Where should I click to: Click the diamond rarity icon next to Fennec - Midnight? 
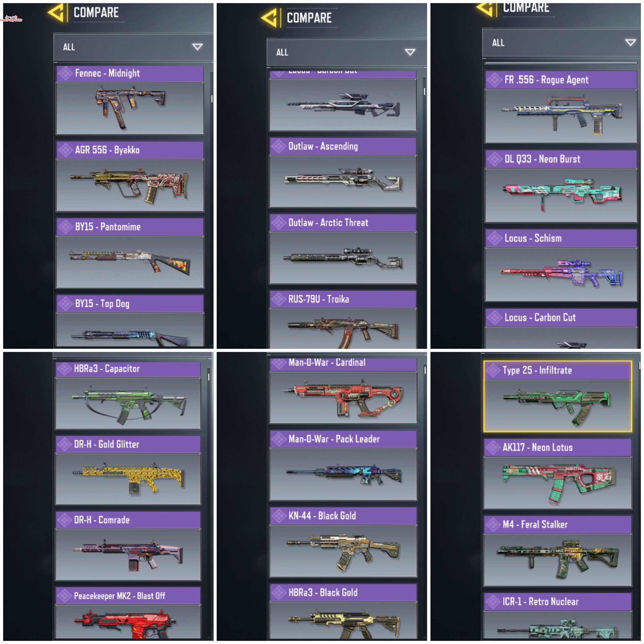coord(66,73)
